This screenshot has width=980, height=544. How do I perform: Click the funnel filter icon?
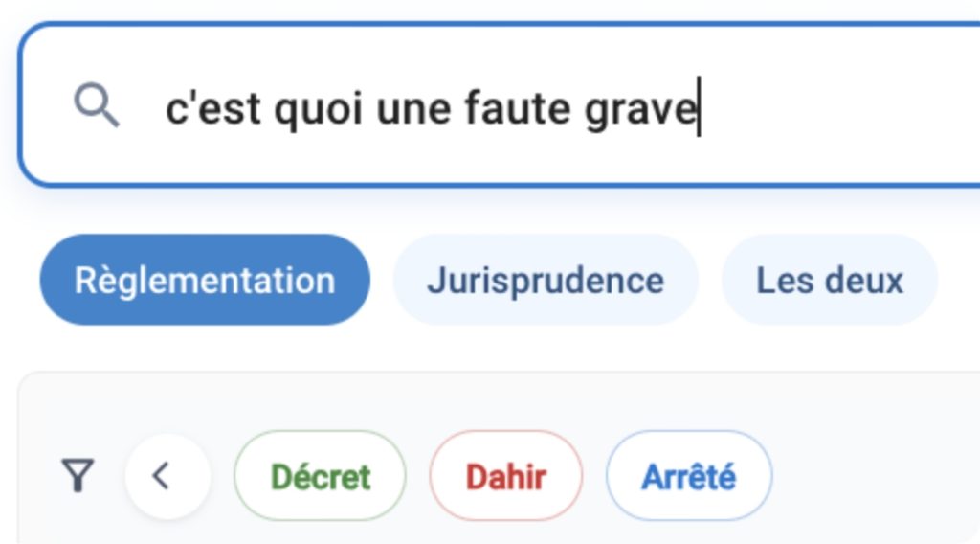click(x=78, y=475)
